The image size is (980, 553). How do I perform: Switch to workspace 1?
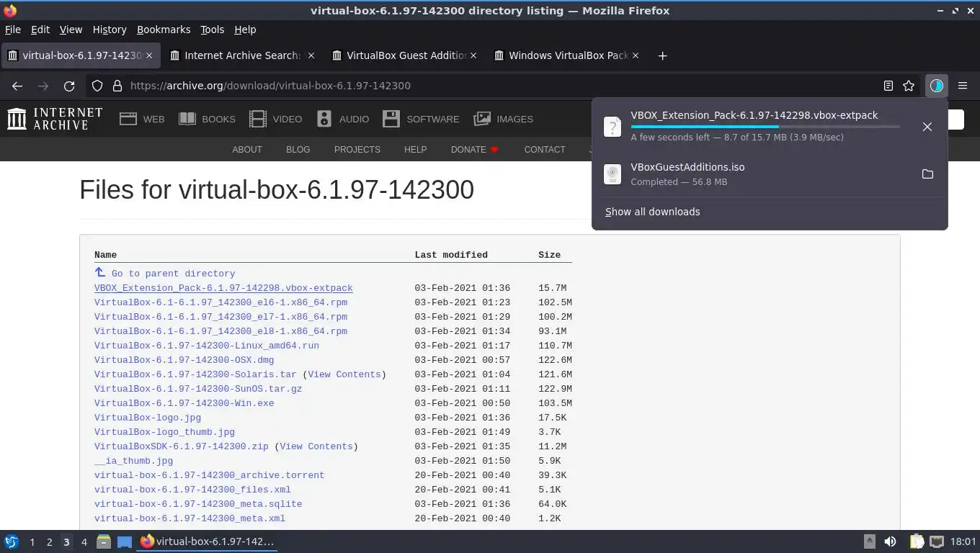click(x=32, y=542)
